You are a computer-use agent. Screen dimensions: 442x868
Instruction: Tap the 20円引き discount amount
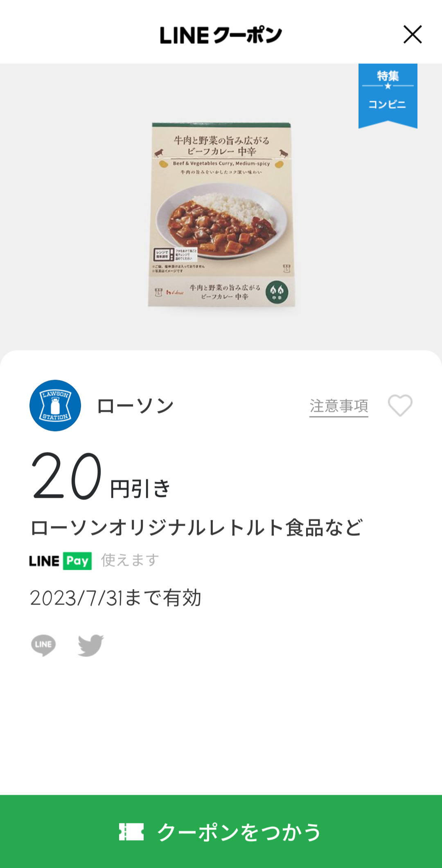pos(100,477)
